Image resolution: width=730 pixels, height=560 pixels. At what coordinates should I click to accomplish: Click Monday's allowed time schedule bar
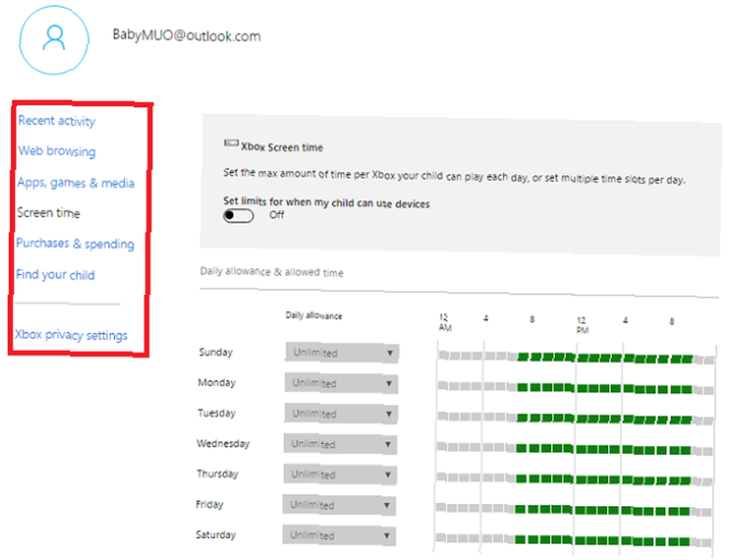[576, 388]
